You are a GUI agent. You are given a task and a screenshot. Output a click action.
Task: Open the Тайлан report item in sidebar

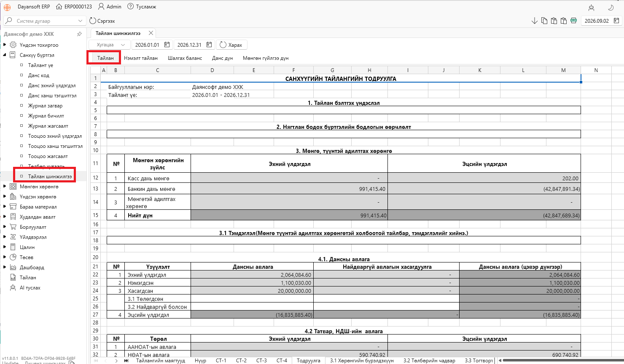28,278
